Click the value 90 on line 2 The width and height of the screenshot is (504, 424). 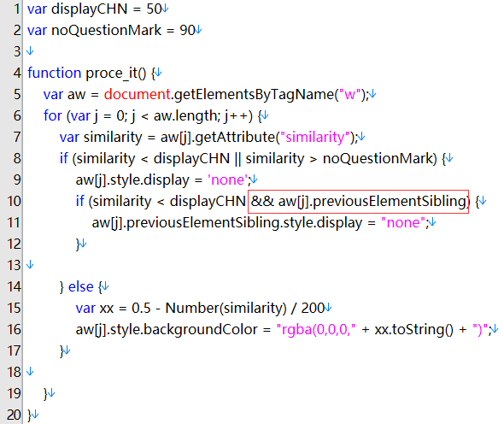tap(187, 30)
